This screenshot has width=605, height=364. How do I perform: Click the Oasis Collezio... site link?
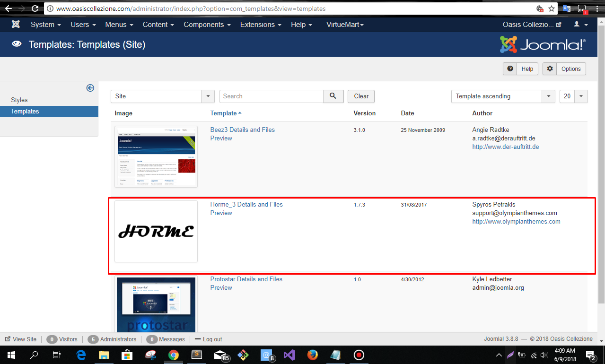[x=532, y=25]
